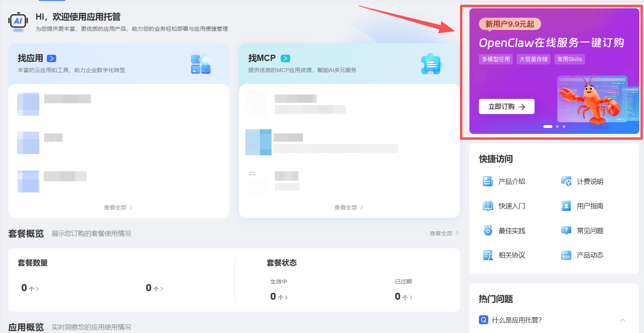Click the 套餐概览 section heading
The height and width of the screenshot is (333, 644).
tap(26, 233)
